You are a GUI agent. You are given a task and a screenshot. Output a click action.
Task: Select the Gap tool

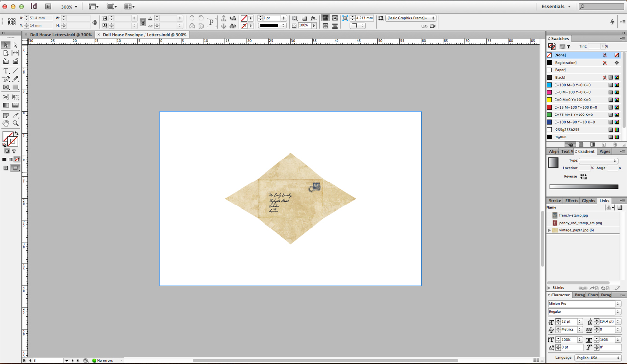[x=15, y=53]
